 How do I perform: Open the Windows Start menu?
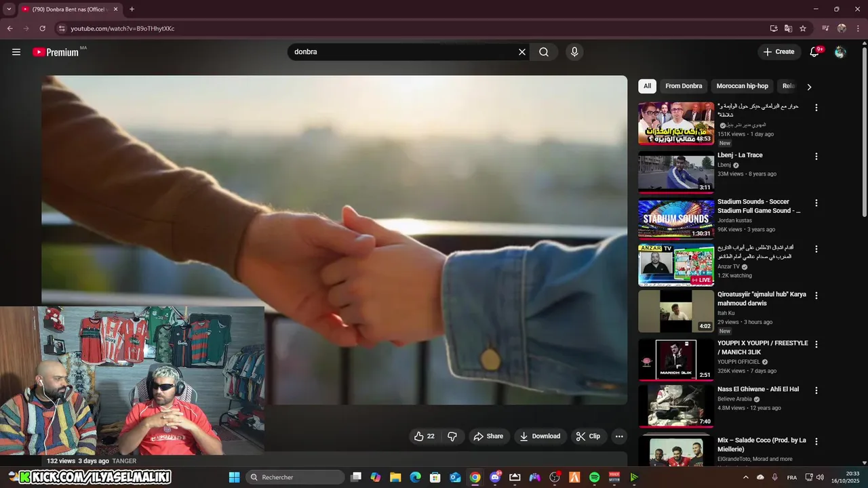234,477
